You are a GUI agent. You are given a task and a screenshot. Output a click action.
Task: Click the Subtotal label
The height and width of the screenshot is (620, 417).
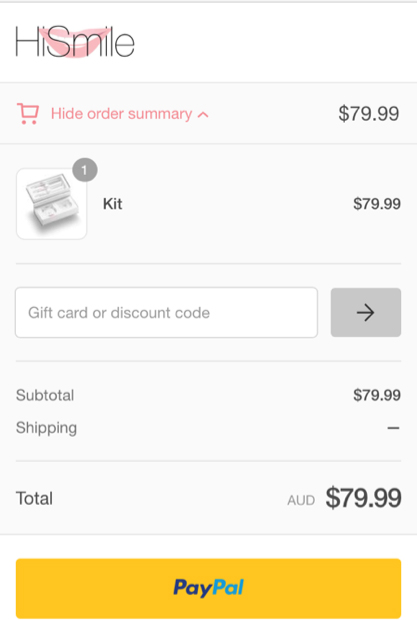click(x=45, y=395)
